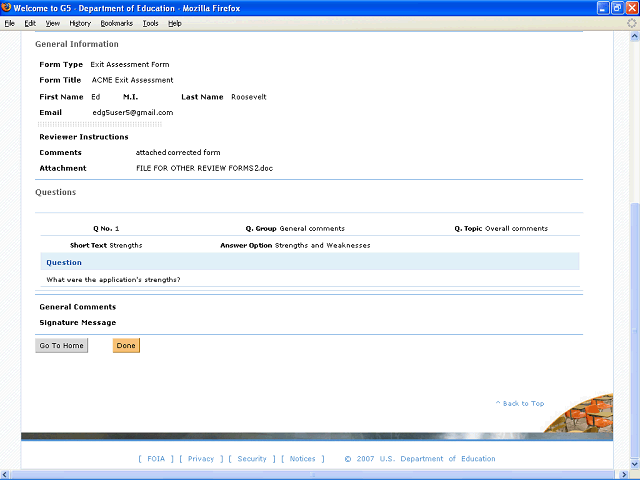The image size is (640, 480).
Task: Click the 'Overall comments' topic value
Action: [516, 229]
